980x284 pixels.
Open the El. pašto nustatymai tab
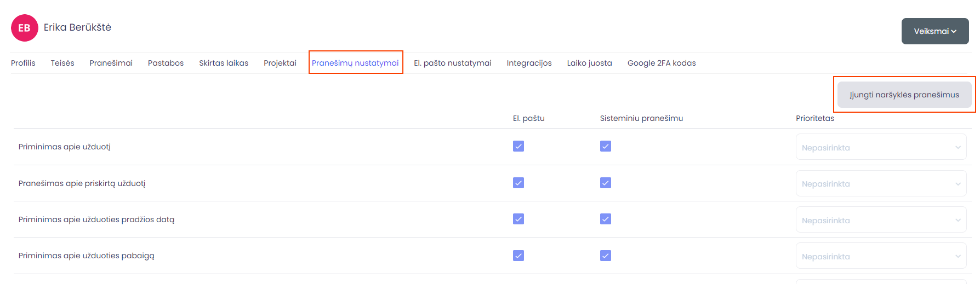(x=453, y=63)
